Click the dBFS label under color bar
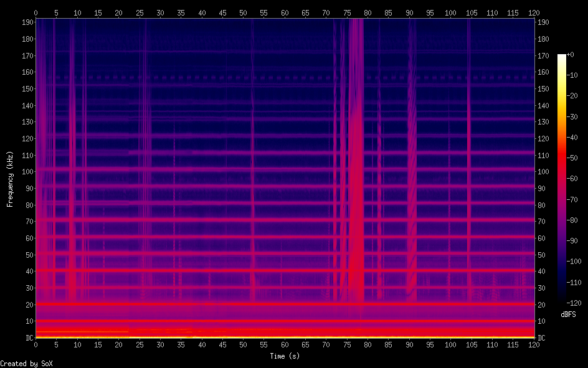This screenshot has height=368, width=588. point(568,315)
